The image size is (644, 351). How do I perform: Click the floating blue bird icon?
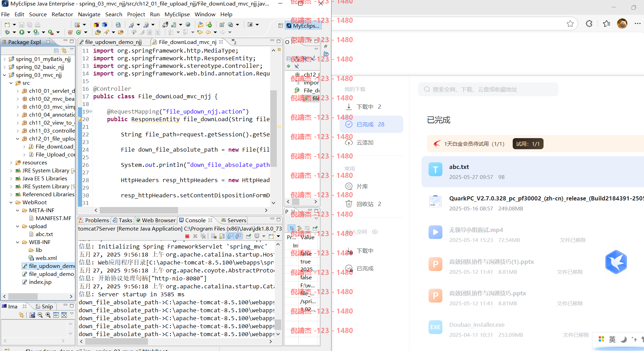coord(616,262)
